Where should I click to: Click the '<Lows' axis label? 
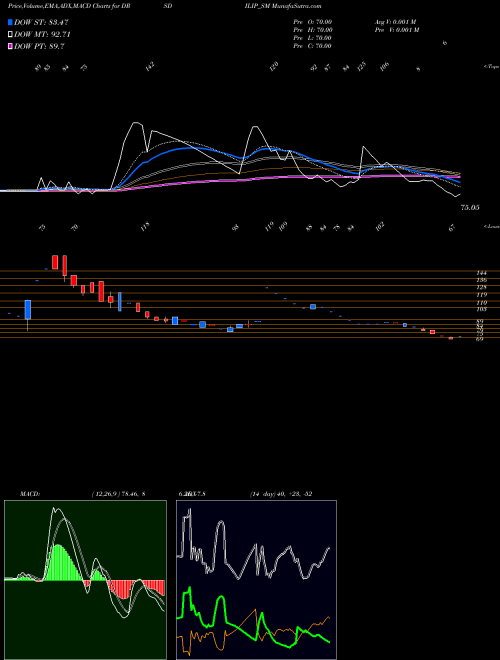coord(492,226)
